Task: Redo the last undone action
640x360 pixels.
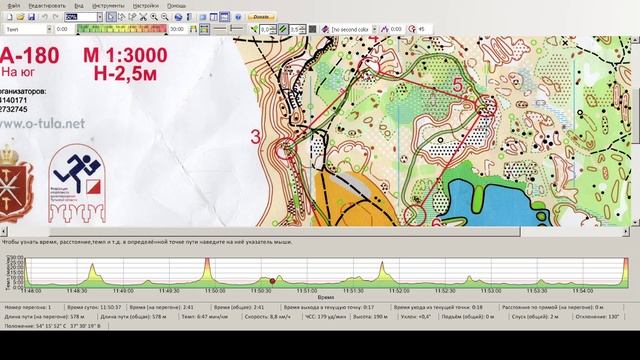Action: (56, 17)
